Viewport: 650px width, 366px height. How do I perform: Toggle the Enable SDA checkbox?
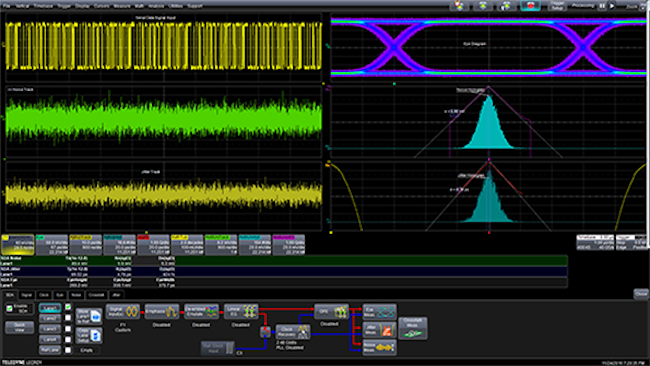[10, 309]
